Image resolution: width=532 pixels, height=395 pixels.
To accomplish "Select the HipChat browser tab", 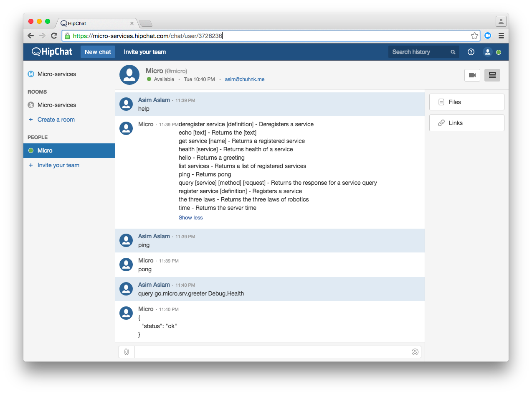I will coord(97,23).
